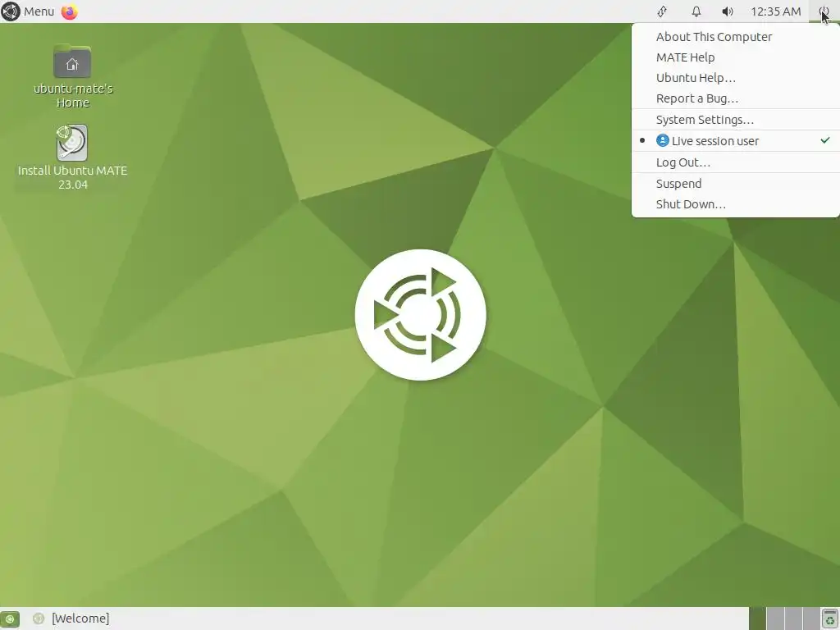Choose Shut Down… in session menu
840x630 pixels.
736,204
